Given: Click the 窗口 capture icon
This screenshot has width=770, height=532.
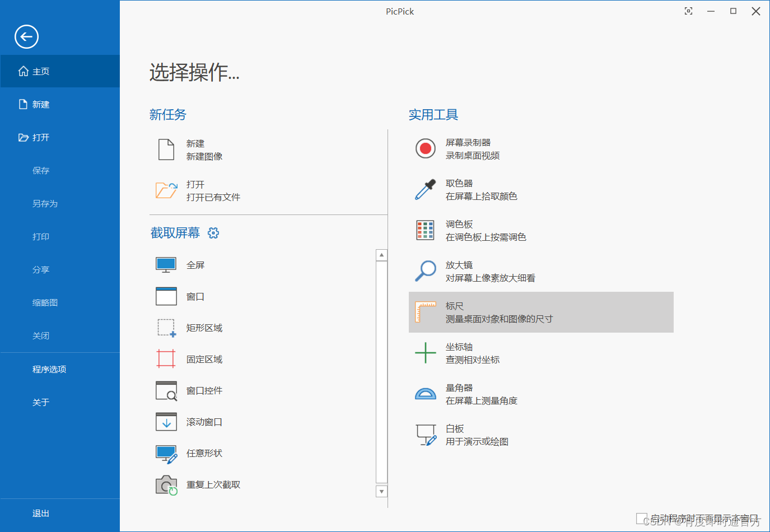Looking at the screenshot, I should click(166, 296).
